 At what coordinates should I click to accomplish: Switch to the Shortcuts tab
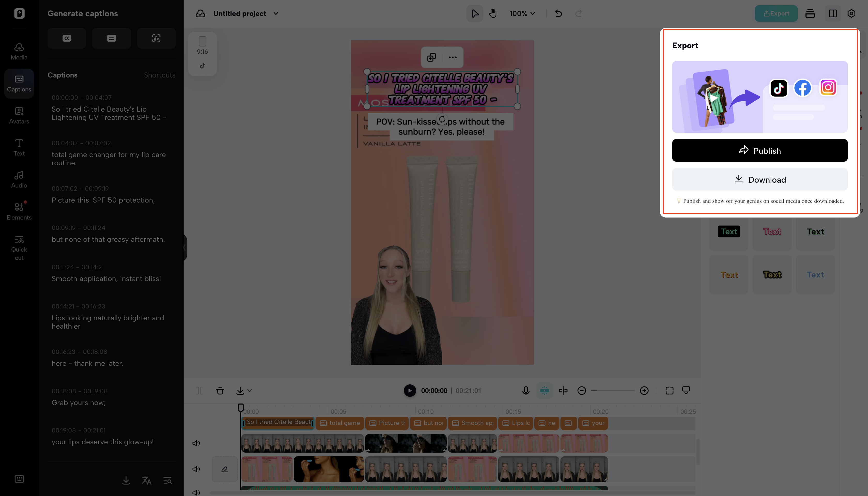coord(159,75)
